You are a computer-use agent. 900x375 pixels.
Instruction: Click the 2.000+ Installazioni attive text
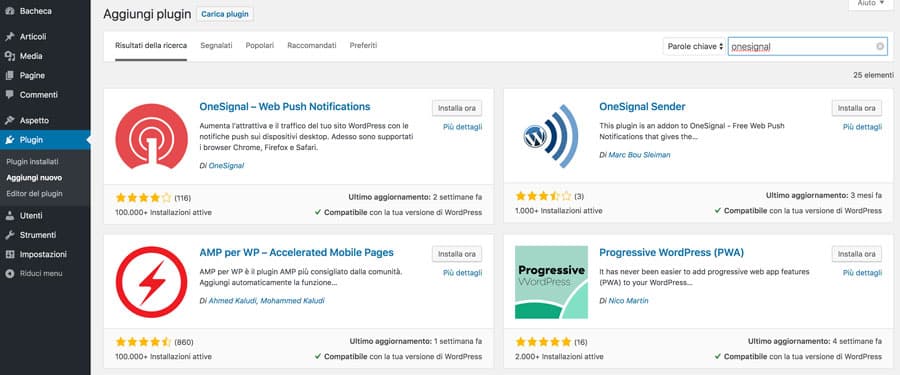pos(559,357)
